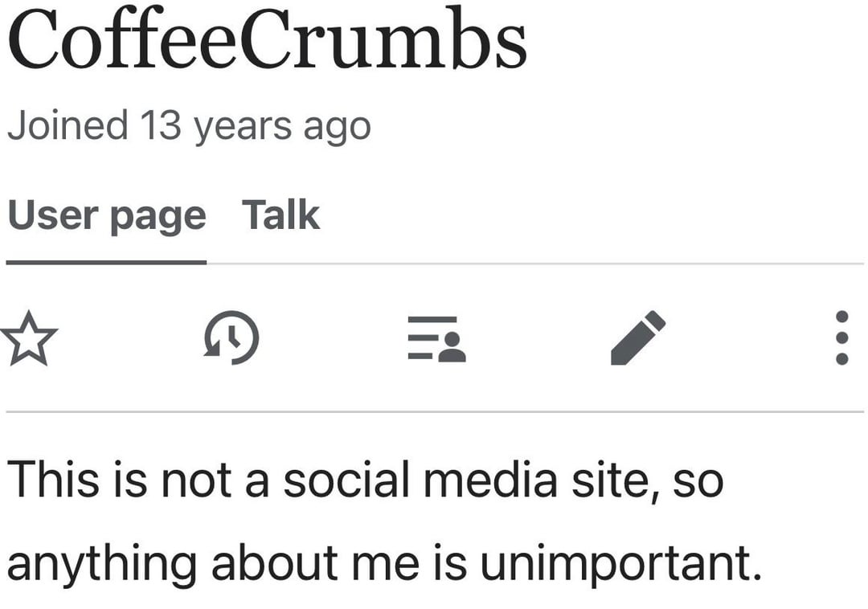Viewport: 868px width, 609px height.
Task: Click the underlined User page tab label
Action: 106,215
